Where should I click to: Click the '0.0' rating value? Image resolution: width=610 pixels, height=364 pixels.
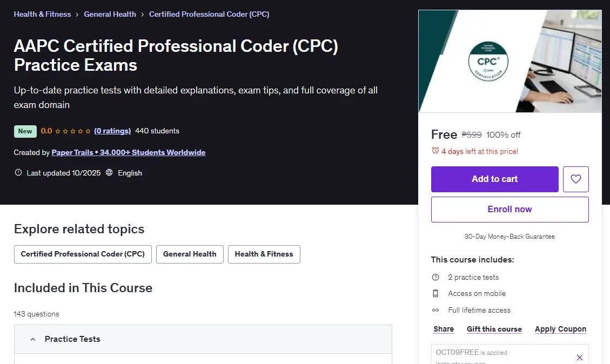click(46, 131)
